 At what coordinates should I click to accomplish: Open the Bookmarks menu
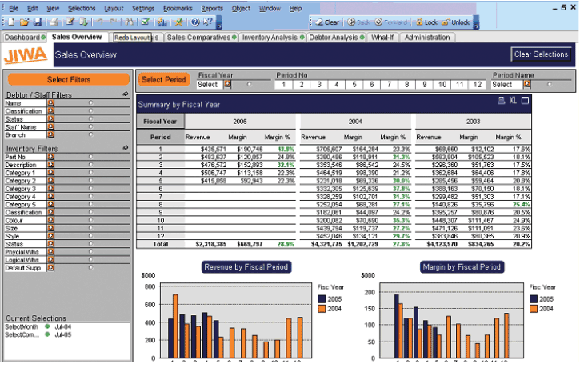tap(178, 8)
